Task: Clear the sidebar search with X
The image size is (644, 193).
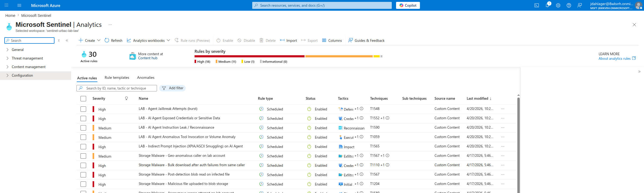Action: pos(59,40)
